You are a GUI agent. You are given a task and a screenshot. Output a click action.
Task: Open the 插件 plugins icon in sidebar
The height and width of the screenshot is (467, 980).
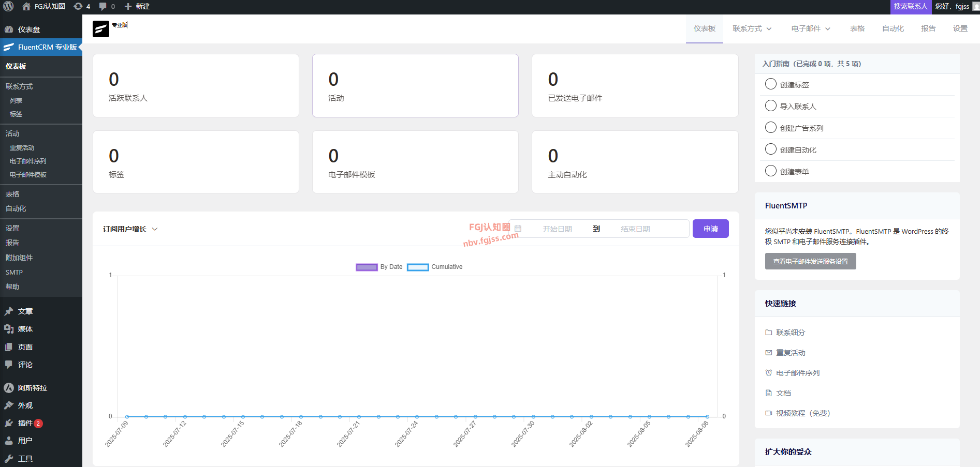coord(9,423)
